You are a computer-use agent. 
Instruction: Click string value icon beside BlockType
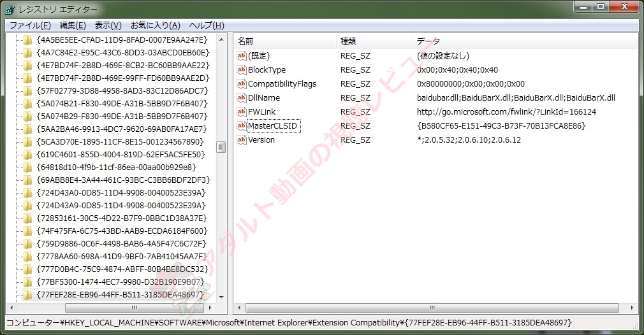click(242, 69)
